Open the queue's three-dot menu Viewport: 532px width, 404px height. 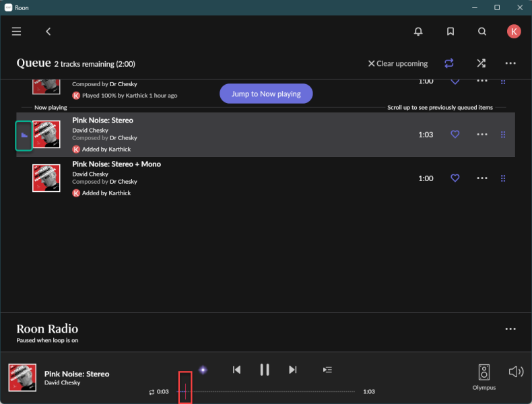[510, 63]
